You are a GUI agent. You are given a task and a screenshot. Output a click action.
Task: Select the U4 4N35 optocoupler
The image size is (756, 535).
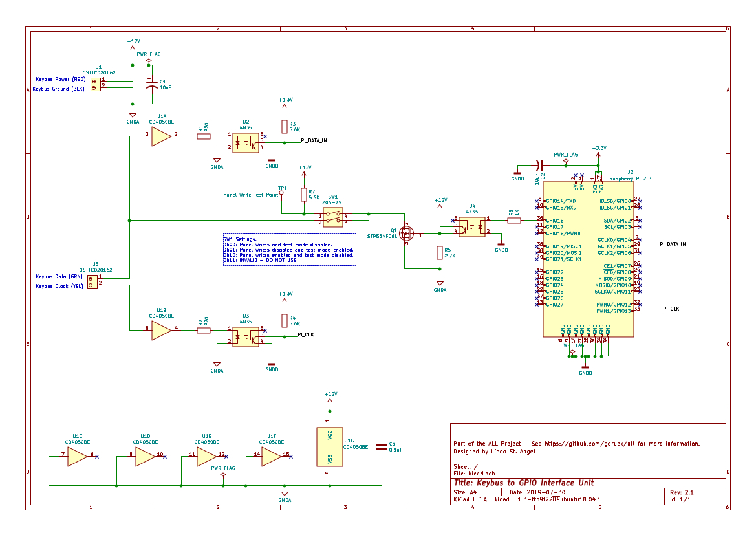[x=472, y=227]
